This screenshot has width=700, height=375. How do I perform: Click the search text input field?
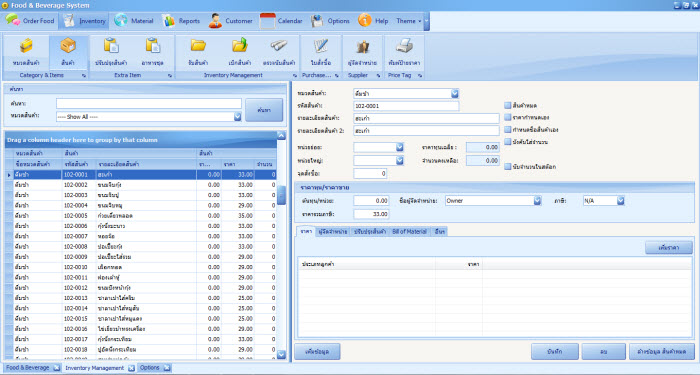[149, 104]
